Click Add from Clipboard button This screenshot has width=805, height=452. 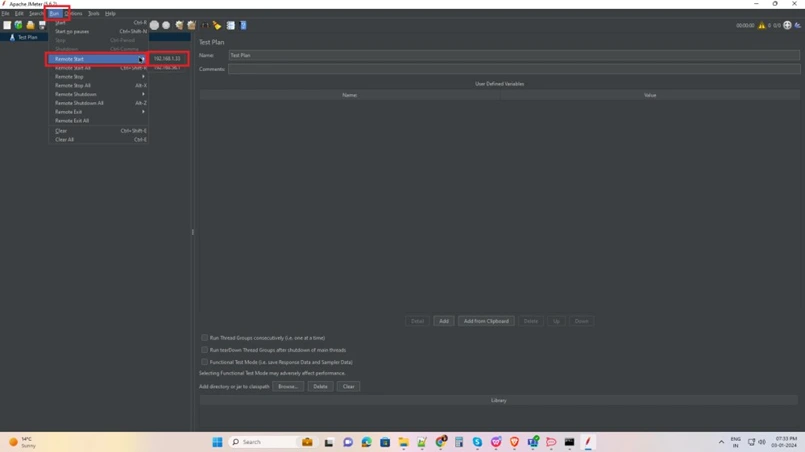click(486, 321)
